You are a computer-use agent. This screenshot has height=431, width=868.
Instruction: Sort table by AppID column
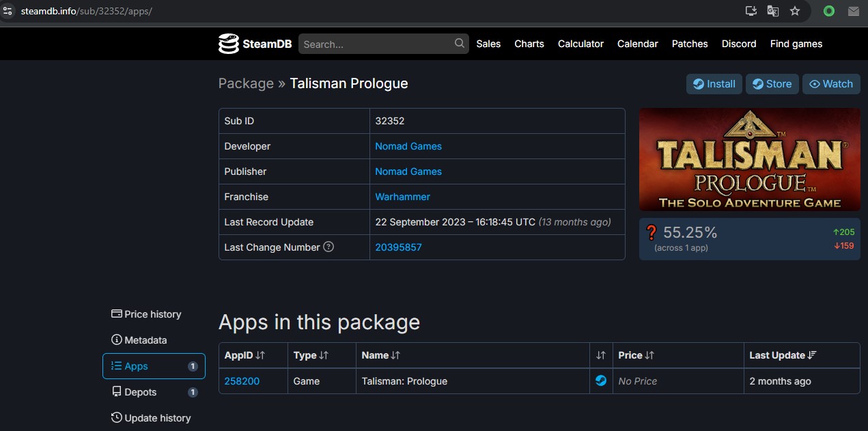coord(244,355)
